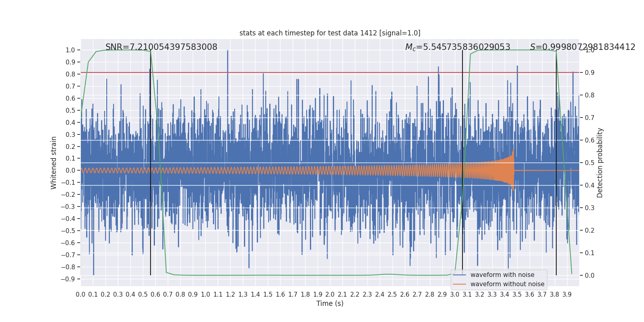
Task: Click the black vertical marker line near 0.56 s
Action: [151, 163]
